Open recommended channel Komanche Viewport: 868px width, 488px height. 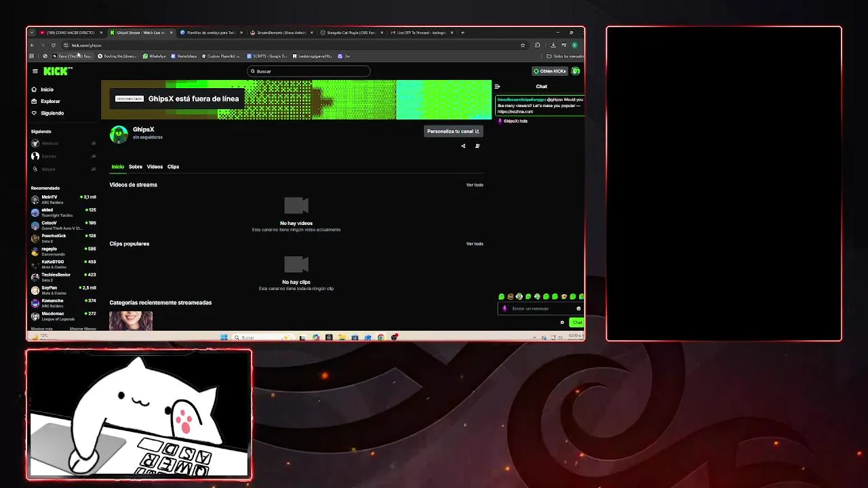(64, 303)
